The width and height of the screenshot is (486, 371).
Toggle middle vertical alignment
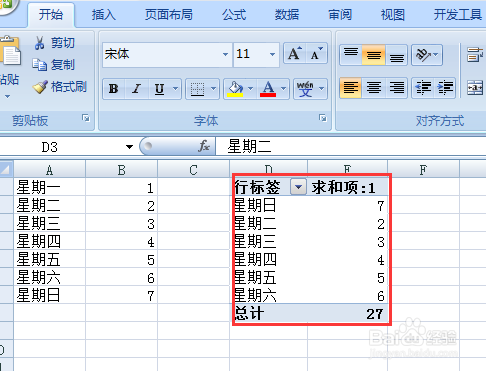tap(374, 54)
